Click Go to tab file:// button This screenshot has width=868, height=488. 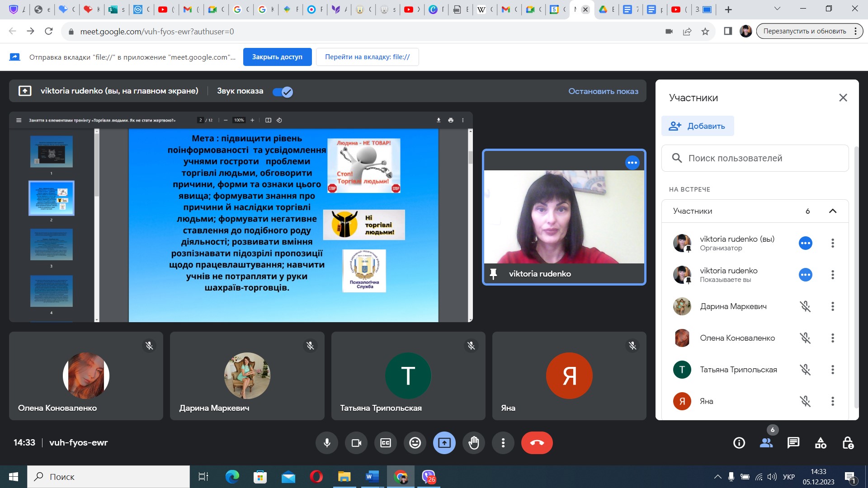[x=367, y=57]
